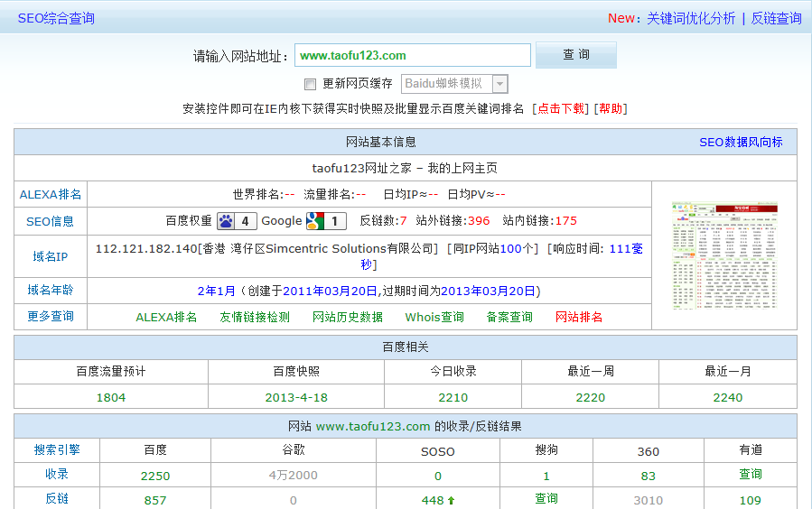Click the 域名年龄 row label

pos(51,291)
